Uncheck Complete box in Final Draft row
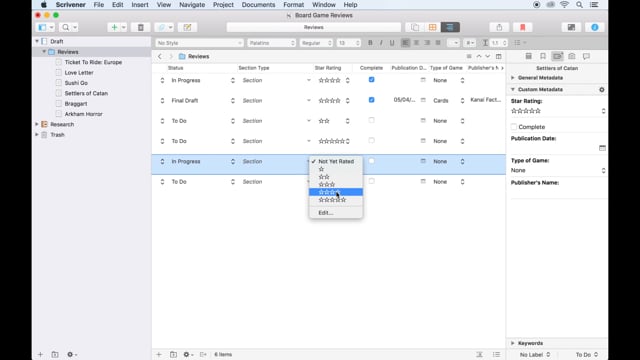The width and height of the screenshot is (640, 360). point(371,100)
